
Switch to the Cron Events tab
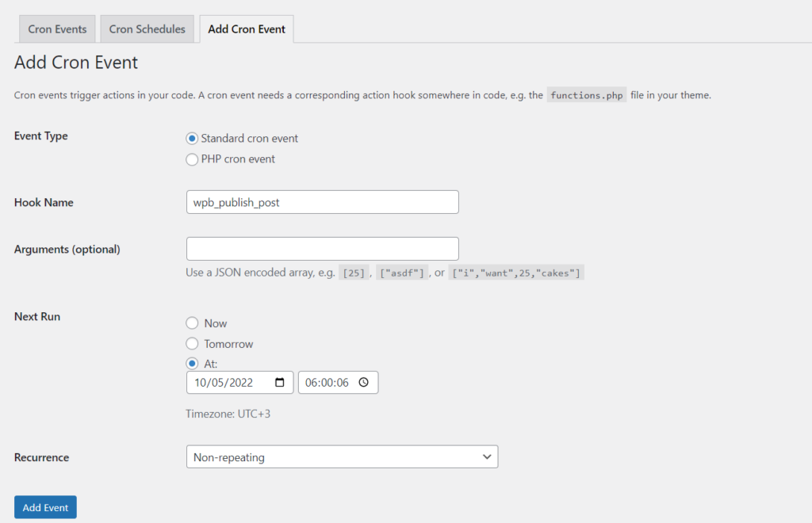57,29
